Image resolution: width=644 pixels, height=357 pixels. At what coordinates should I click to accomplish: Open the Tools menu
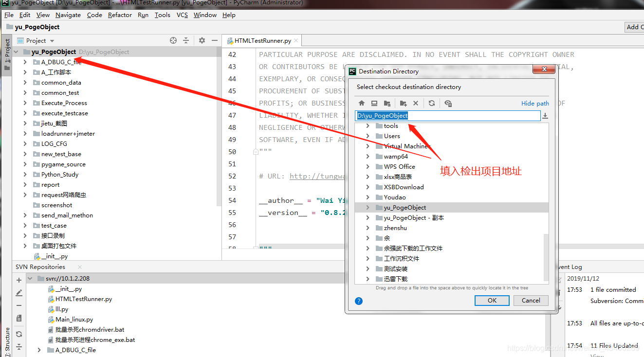(163, 15)
